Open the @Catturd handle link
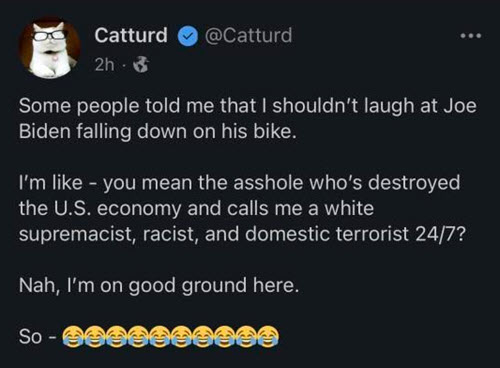Screen dimensions: 500x368 [248, 35]
